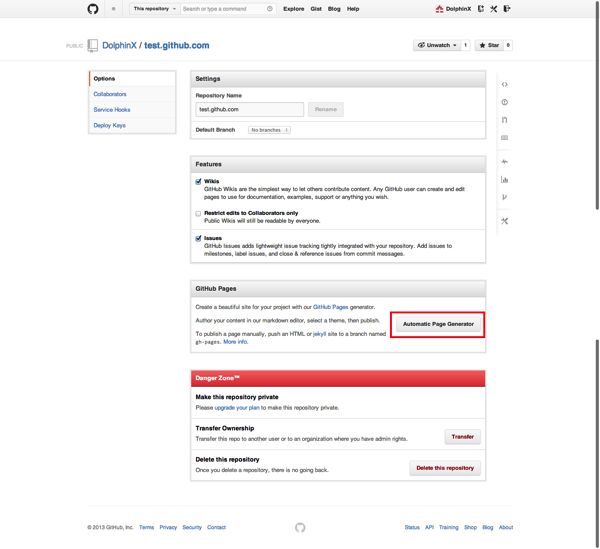Open the Unwatch dropdown
600x549 pixels.
(x=437, y=45)
